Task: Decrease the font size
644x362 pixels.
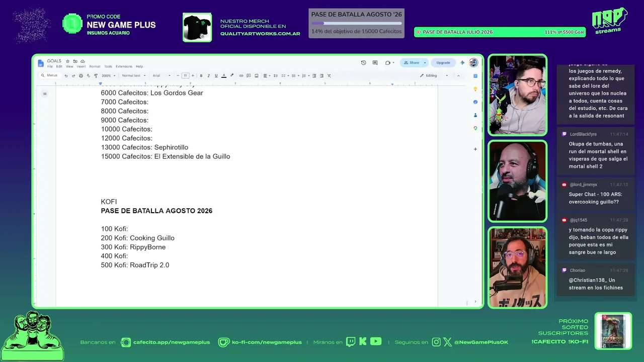Action: point(178,76)
